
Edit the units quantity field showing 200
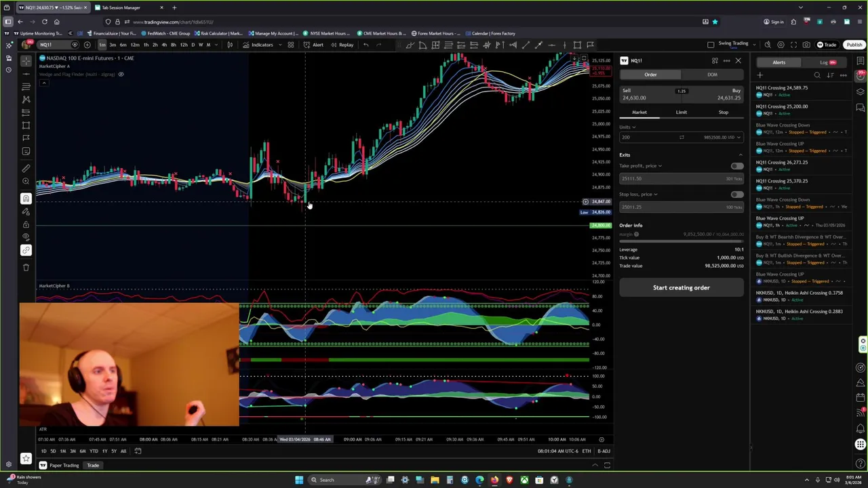[x=650, y=138]
